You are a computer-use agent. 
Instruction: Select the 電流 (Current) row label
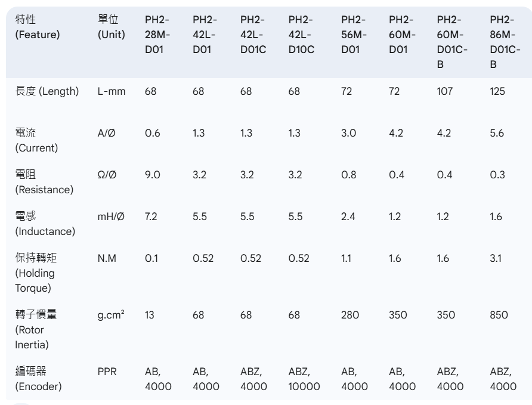pyautogui.click(x=36, y=140)
